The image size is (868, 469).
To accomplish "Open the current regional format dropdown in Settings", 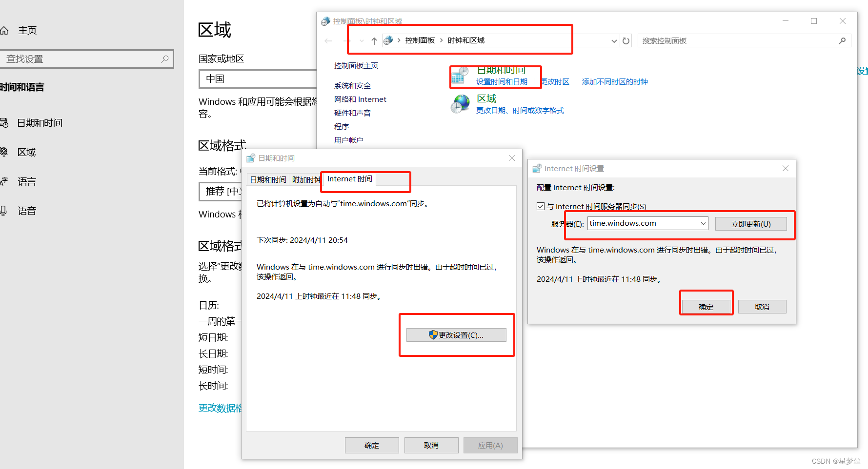I will 221,192.
